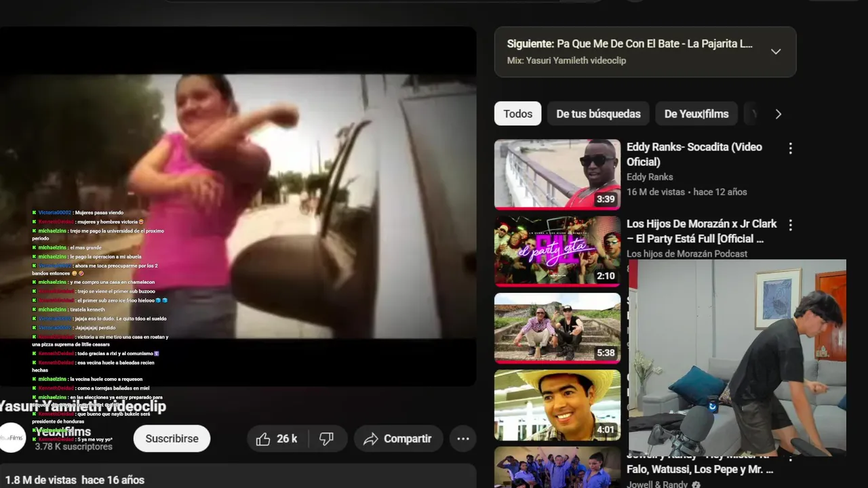The image size is (868, 488).
Task: Open options menu for El Party Está Full video
Action: coord(790,225)
